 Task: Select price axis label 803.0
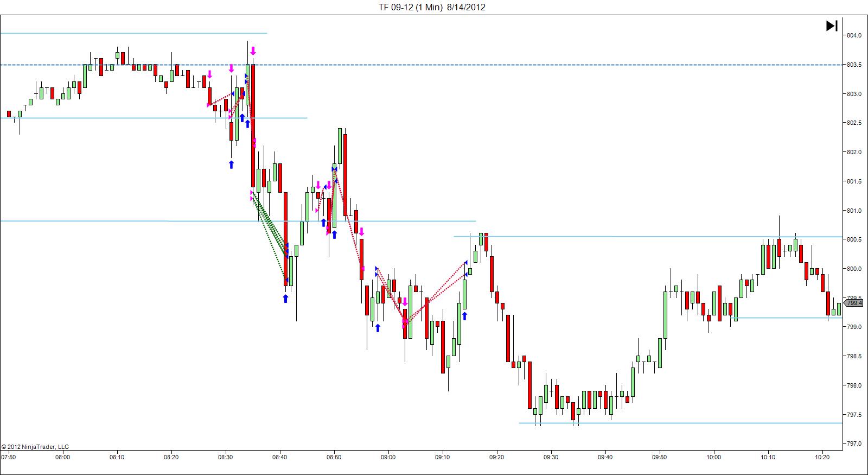854,94
